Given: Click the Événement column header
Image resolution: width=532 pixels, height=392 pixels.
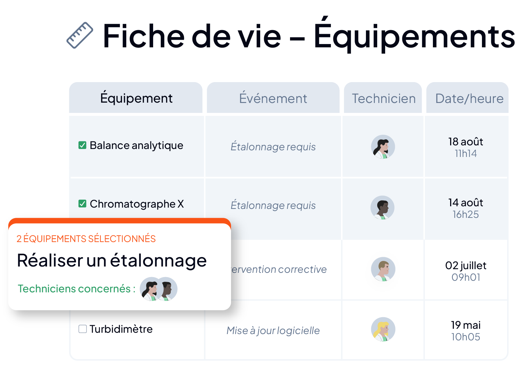Looking at the screenshot, I should tap(273, 98).
